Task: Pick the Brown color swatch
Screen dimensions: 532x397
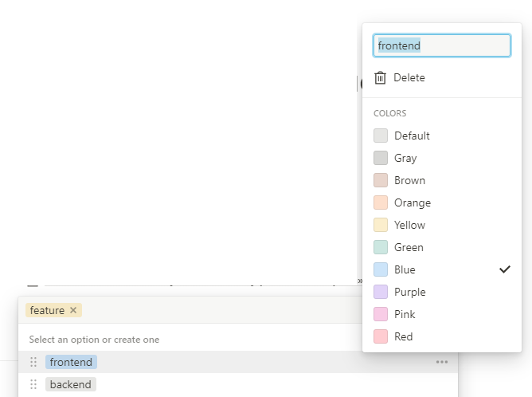Action: (x=381, y=180)
